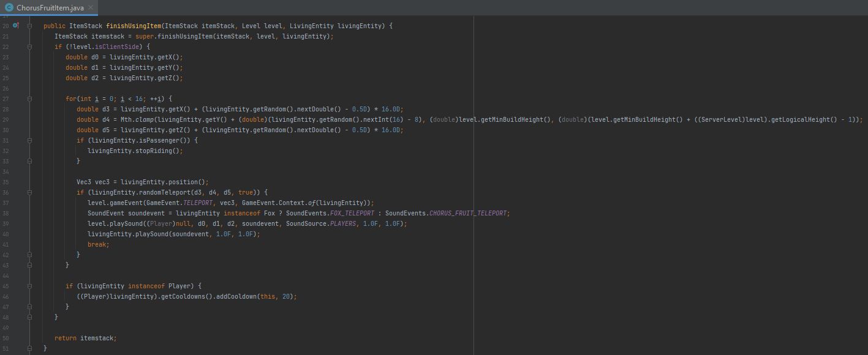Click the ServerLevel cast on line 29
The width and height of the screenshot is (868, 355).
721,119
